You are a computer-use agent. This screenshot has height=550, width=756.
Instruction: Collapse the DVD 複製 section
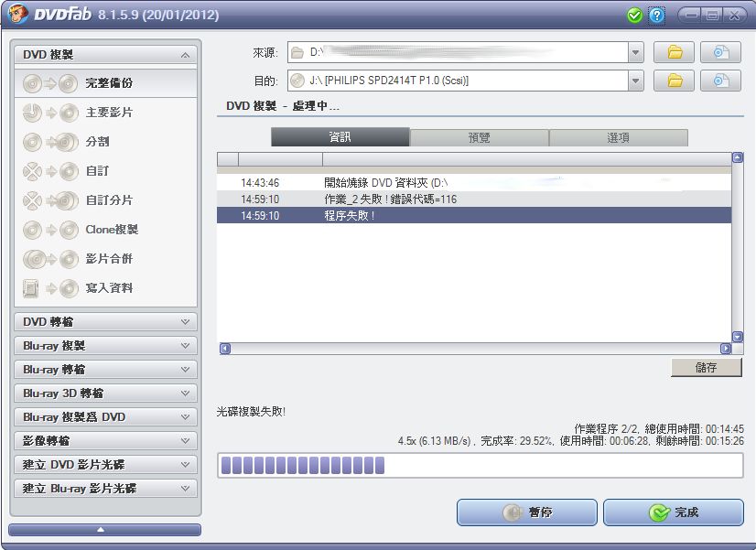click(105, 55)
